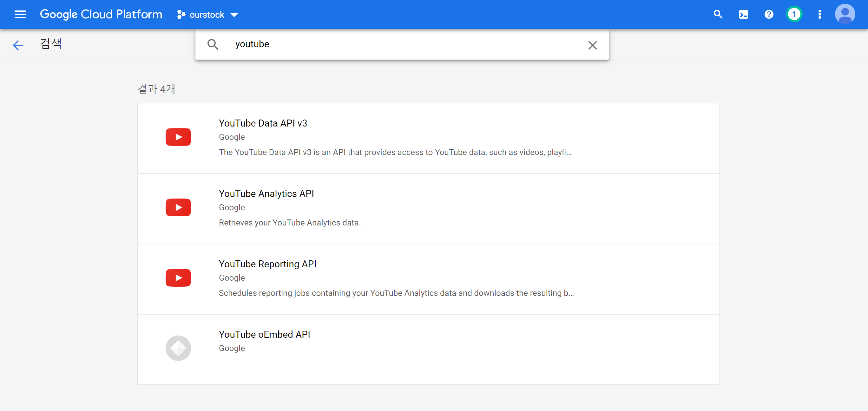
Task: Click the '결과 4개' results count text
Action: (x=156, y=89)
